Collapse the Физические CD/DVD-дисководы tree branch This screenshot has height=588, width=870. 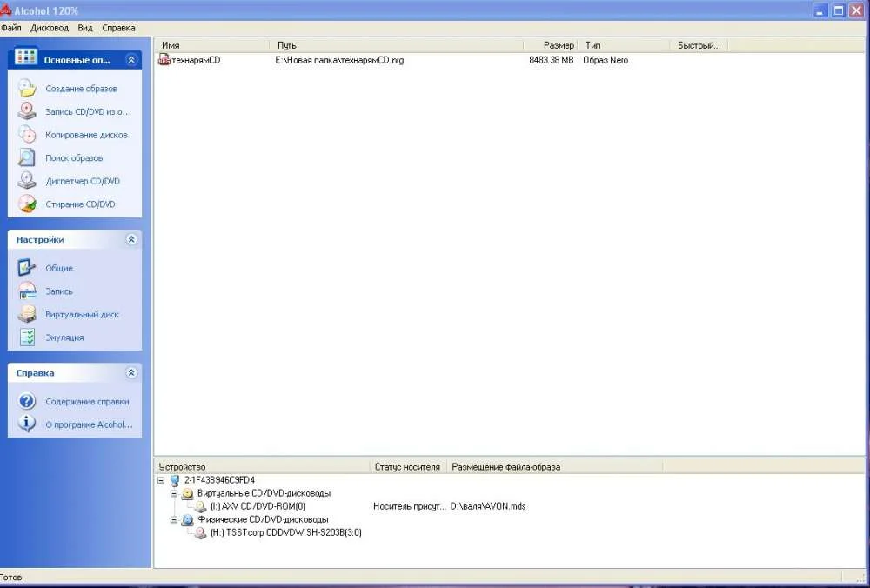tap(174, 520)
